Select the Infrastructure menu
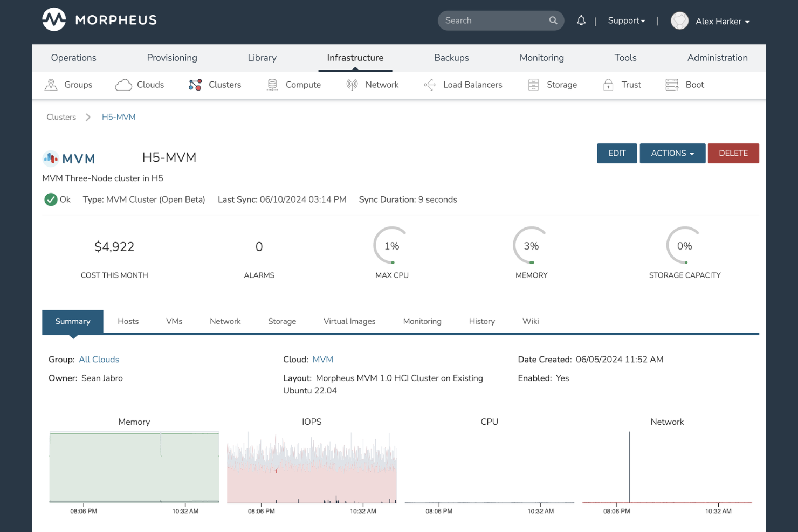The height and width of the screenshot is (532, 798). click(x=355, y=58)
